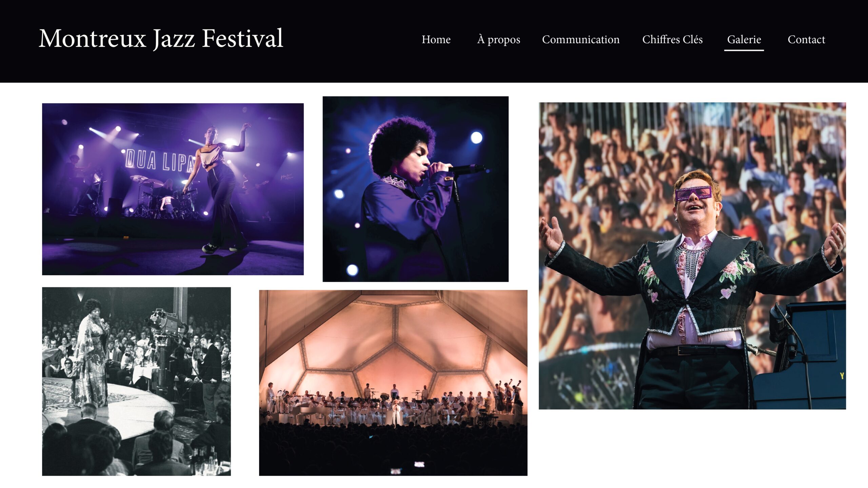
Task: Open the photo of performer with outstretched arms
Action: (692, 256)
